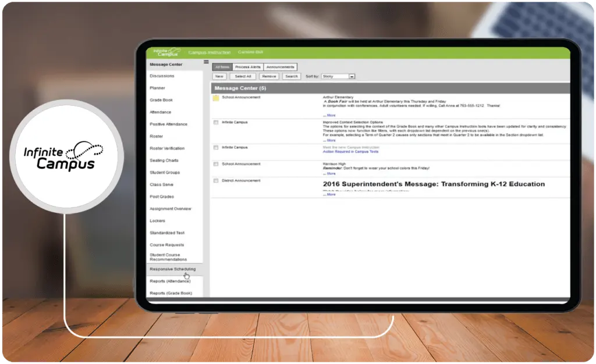Check the box for Meet the new Campus Instruction message
This screenshot has height=364, width=596.
coord(216,148)
